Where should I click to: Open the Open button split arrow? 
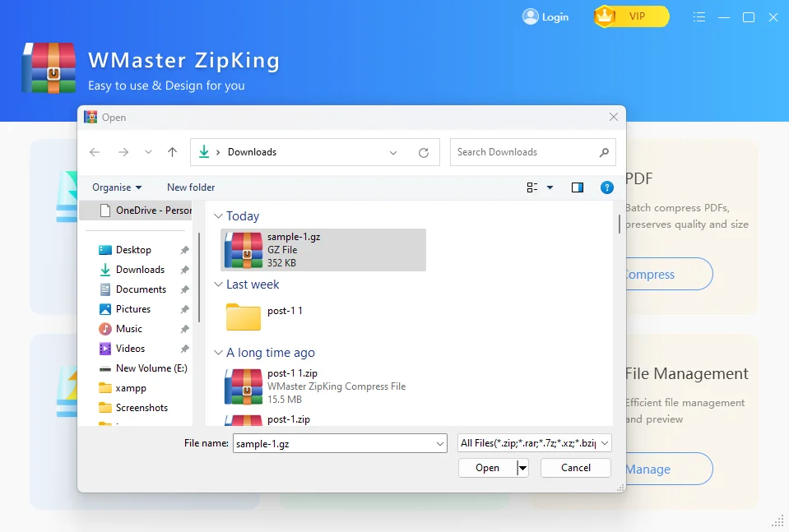coord(522,468)
